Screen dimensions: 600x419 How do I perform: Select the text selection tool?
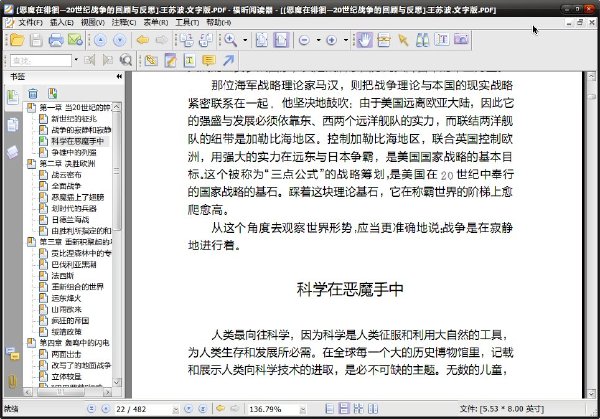tap(442, 40)
